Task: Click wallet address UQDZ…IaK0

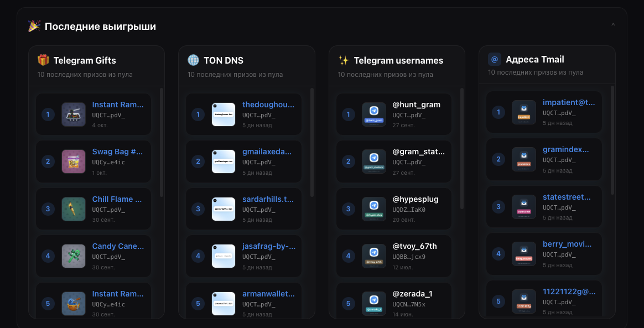Action: [409, 210]
